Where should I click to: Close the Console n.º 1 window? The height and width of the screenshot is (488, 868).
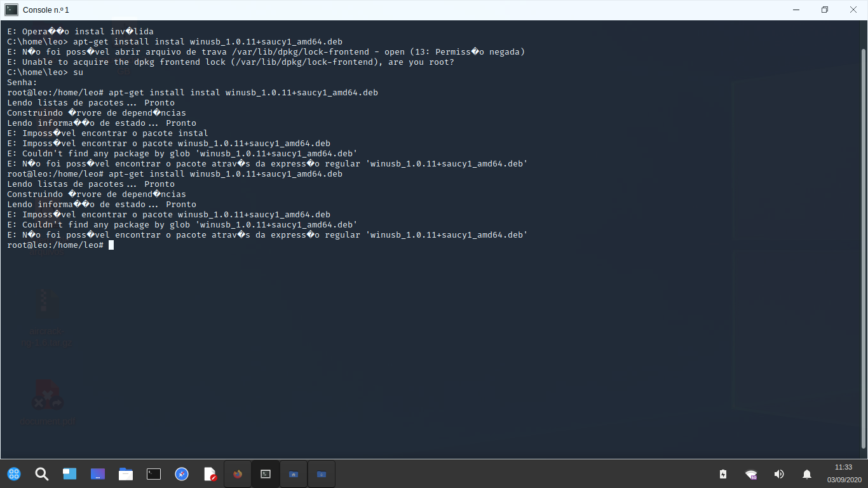[853, 10]
